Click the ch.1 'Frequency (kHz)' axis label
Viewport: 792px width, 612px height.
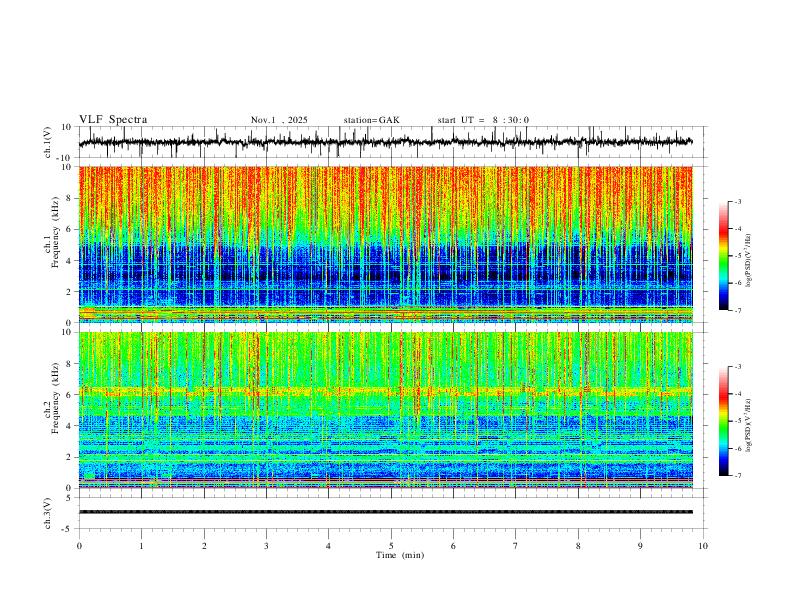pyautogui.click(x=55, y=233)
